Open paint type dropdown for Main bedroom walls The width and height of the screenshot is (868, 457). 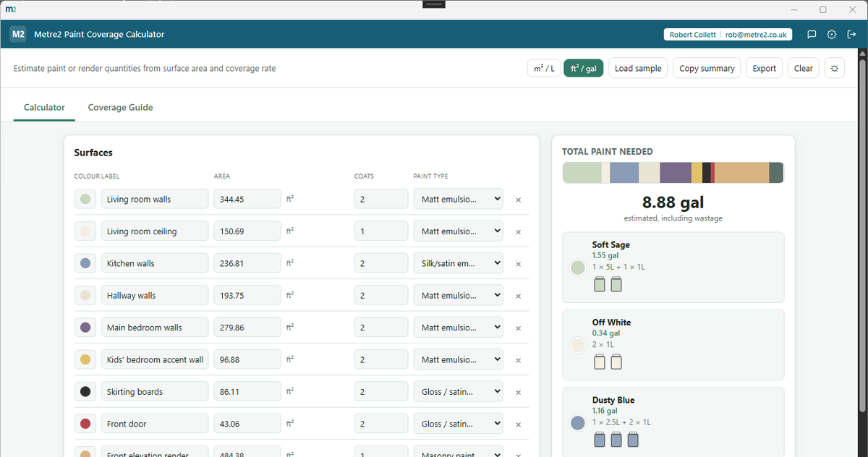pos(458,328)
